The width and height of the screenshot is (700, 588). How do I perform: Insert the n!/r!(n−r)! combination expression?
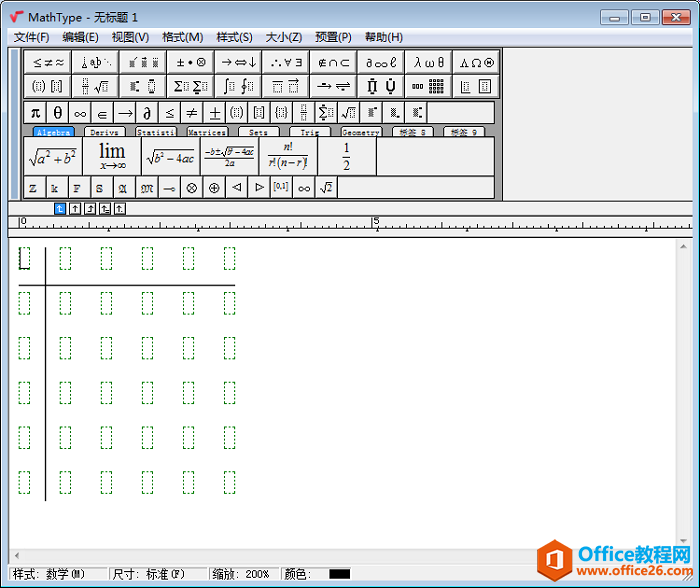coord(288,156)
